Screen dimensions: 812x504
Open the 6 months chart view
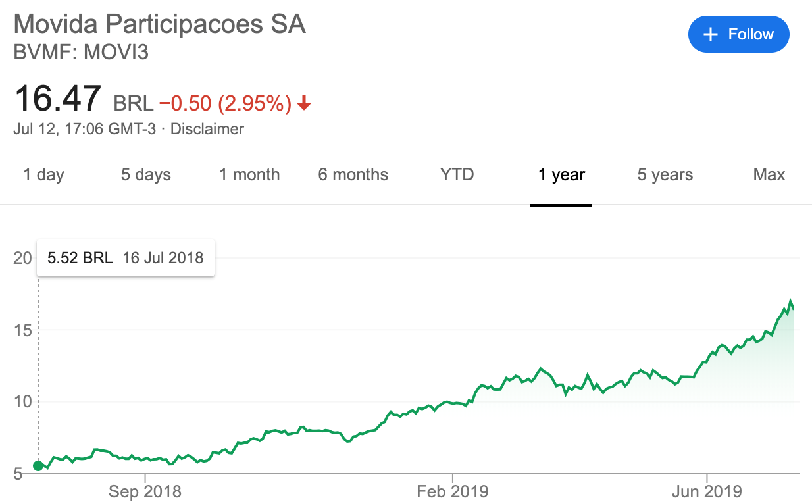point(353,174)
